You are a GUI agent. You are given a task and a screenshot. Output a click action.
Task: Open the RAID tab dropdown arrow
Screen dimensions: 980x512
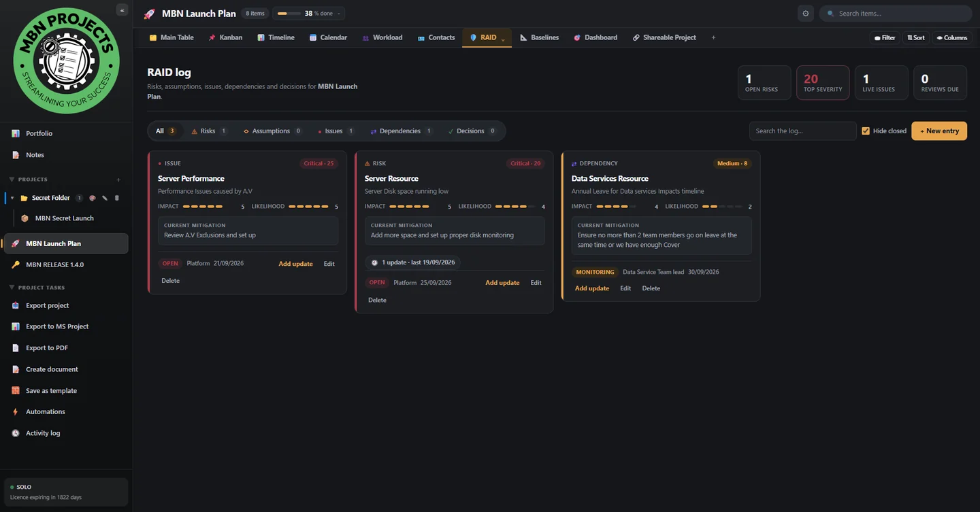pyautogui.click(x=504, y=39)
